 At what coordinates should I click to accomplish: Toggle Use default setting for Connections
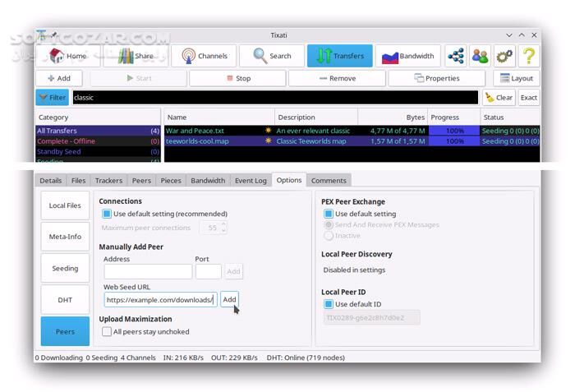pos(107,214)
